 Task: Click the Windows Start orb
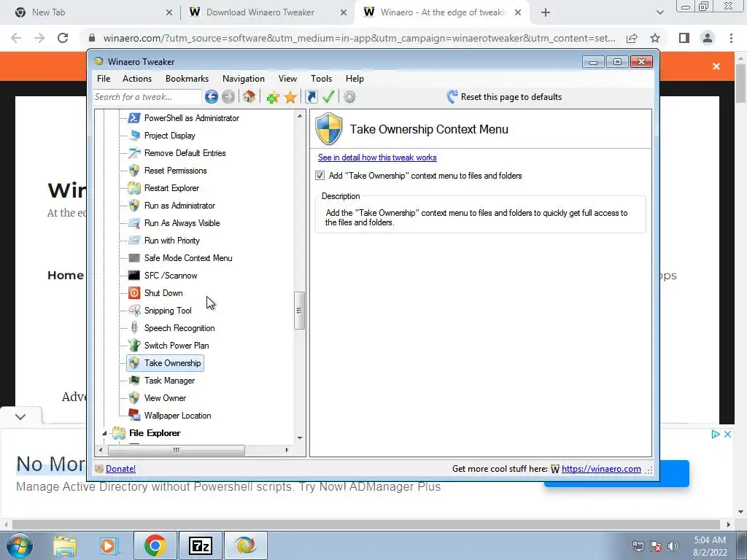pyautogui.click(x=20, y=545)
